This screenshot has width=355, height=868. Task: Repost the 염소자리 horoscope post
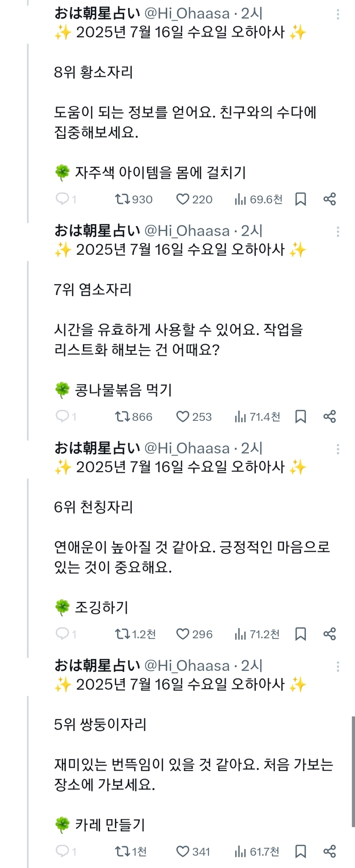coord(122,416)
